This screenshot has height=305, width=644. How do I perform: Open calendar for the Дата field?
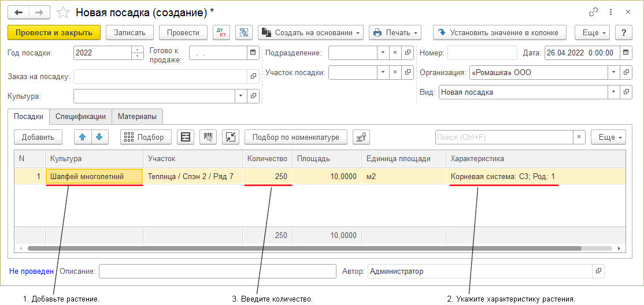tap(626, 53)
